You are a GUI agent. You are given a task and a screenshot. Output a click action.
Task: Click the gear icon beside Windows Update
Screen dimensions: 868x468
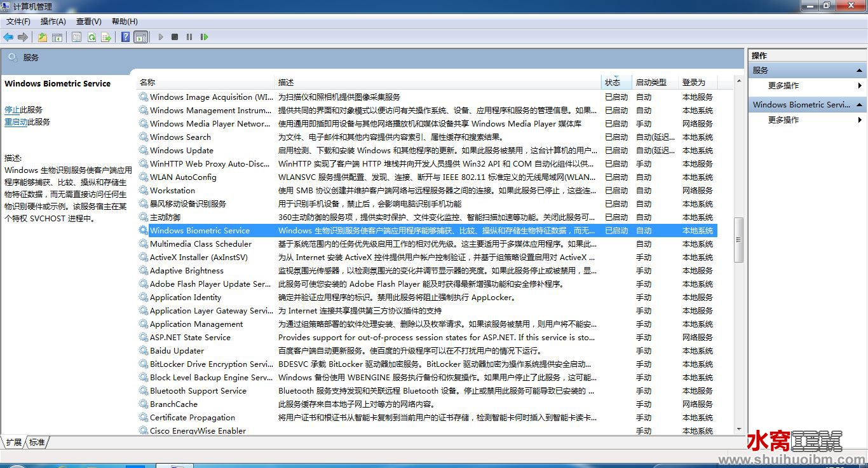pos(144,151)
